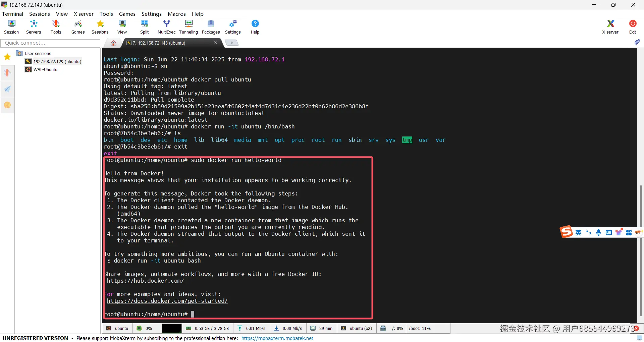Select the Tools sidebar tab icon
This screenshot has width=644, height=342.
pyautogui.click(x=7, y=73)
